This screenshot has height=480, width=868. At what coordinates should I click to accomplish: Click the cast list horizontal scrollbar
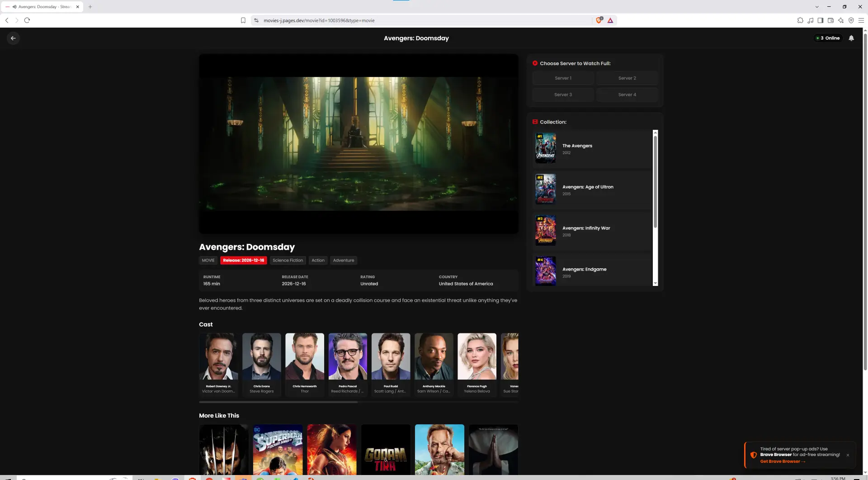278,402
